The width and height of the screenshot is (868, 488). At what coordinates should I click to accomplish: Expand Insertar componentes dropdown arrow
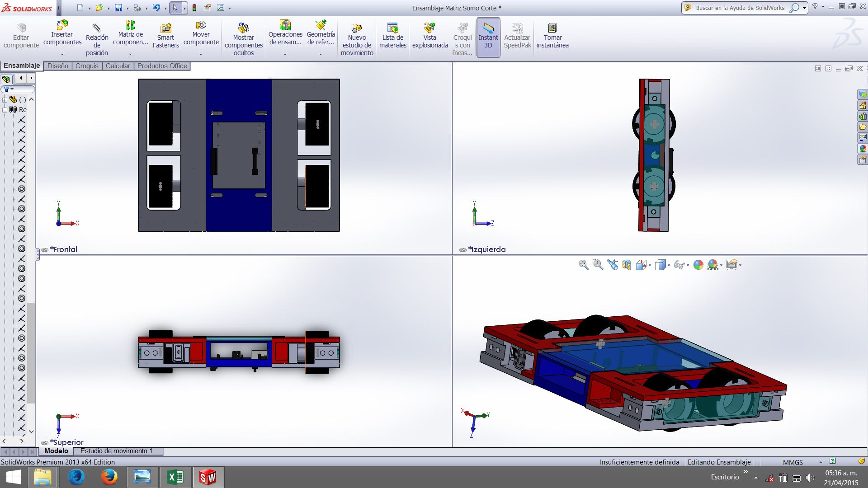pos(62,54)
